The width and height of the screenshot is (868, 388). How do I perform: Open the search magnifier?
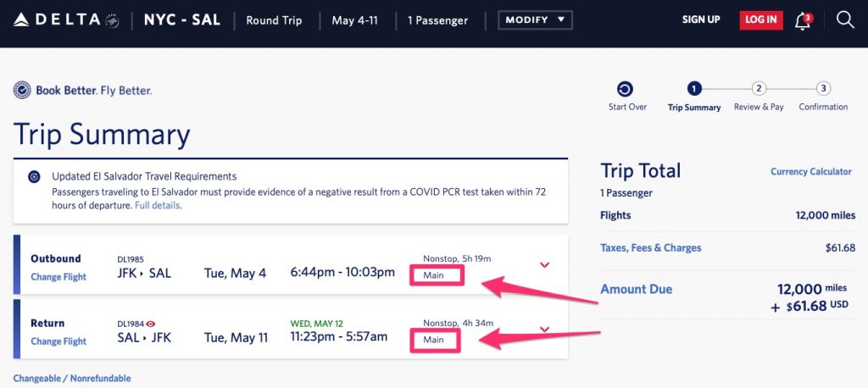845,19
